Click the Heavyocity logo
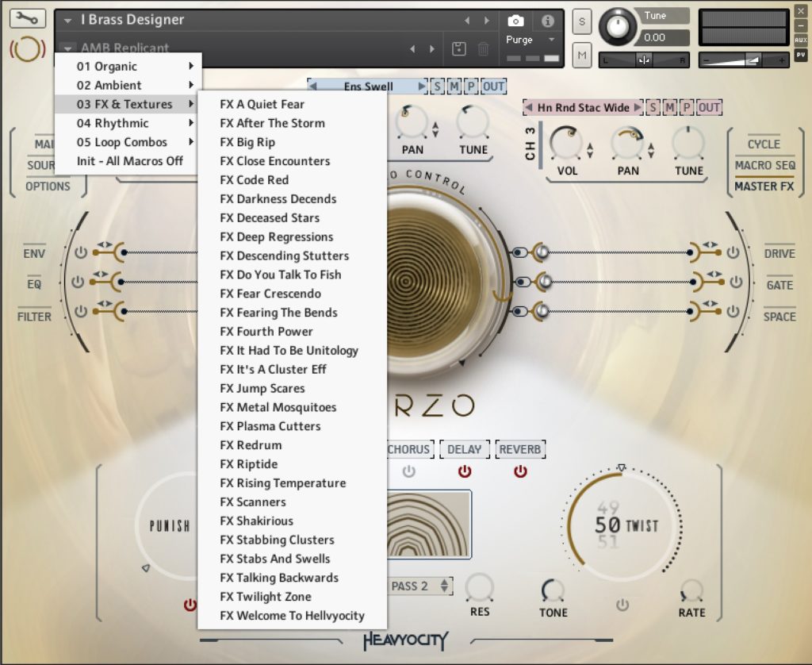The image size is (812, 665). point(406,640)
